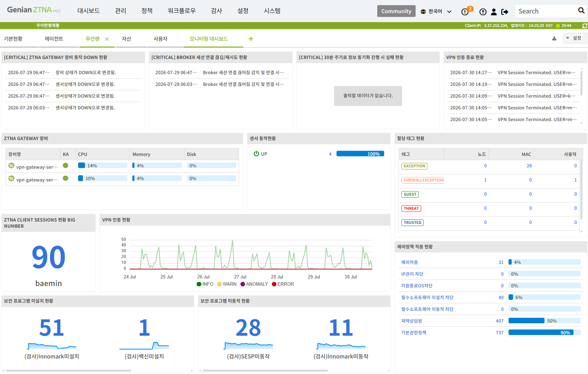Image resolution: width=588 pixels, height=374 pixels.
Task: Switch to the 모니터링 대시보드 tab
Action: coord(209,39)
